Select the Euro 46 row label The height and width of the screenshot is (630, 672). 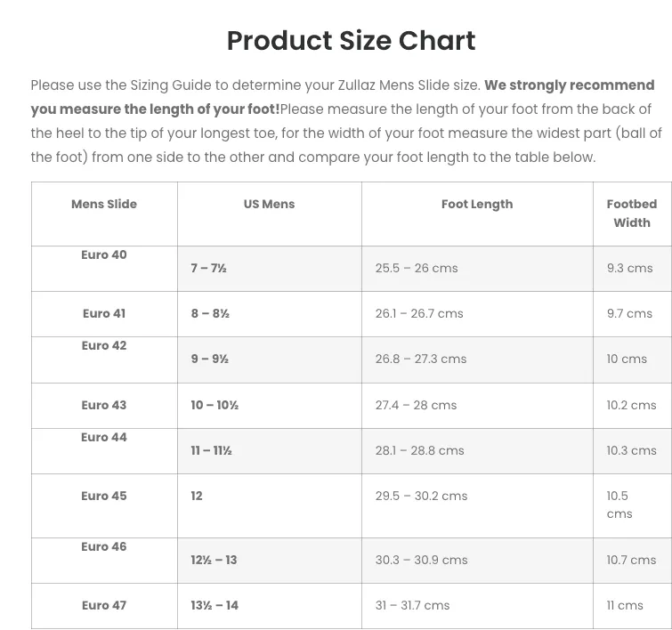coord(104,546)
